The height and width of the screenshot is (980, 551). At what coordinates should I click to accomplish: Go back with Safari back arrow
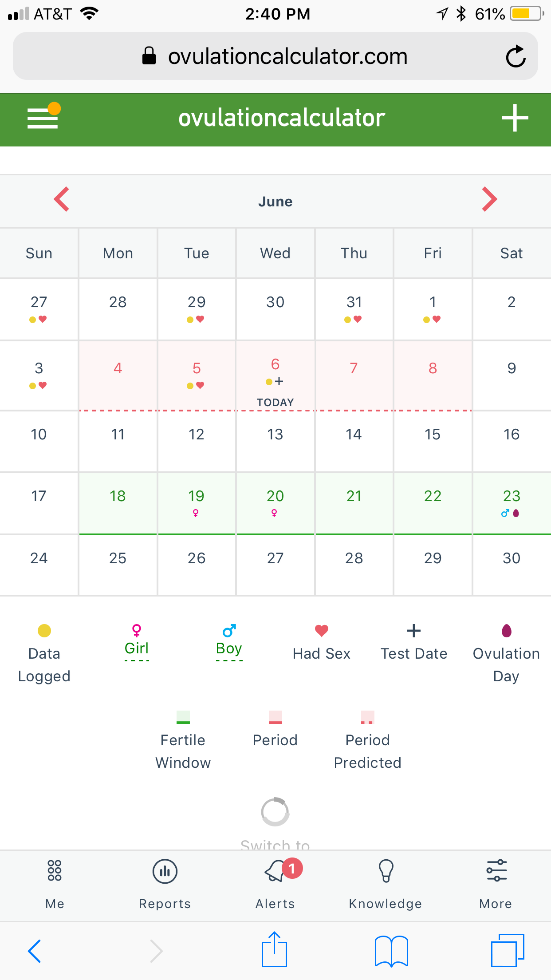coord(34,951)
